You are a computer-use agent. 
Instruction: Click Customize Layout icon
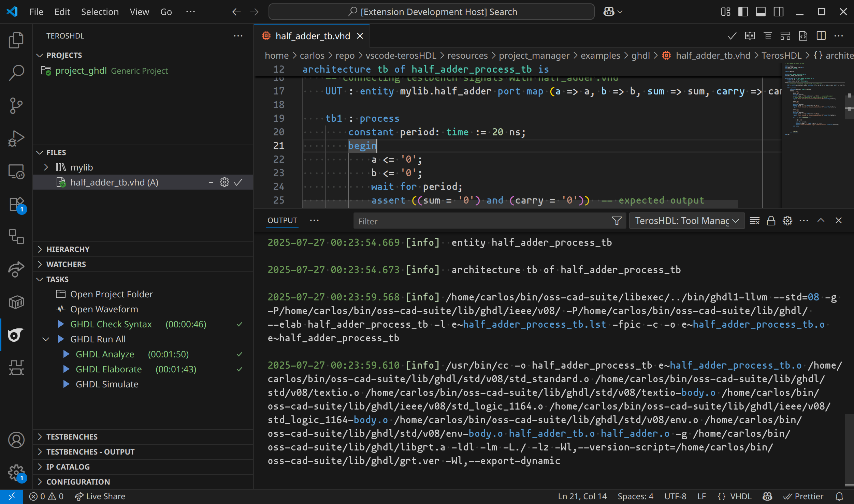[x=725, y=12]
